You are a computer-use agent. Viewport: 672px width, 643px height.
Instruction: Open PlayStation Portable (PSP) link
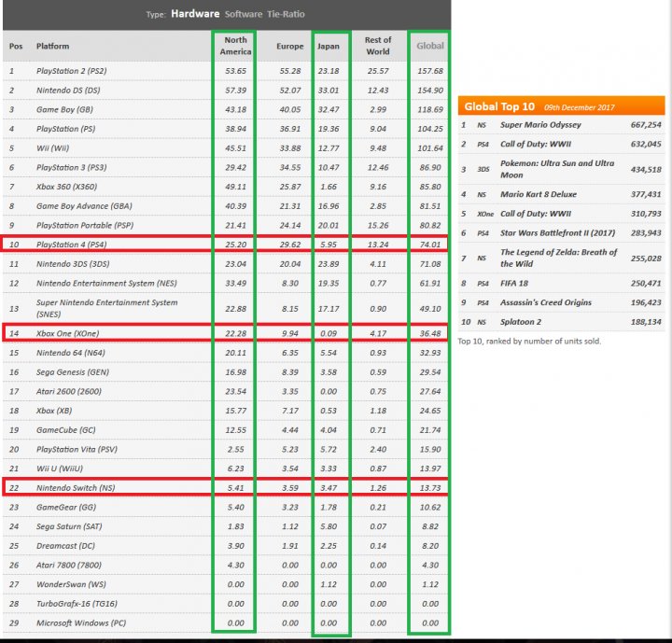(x=84, y=225)
